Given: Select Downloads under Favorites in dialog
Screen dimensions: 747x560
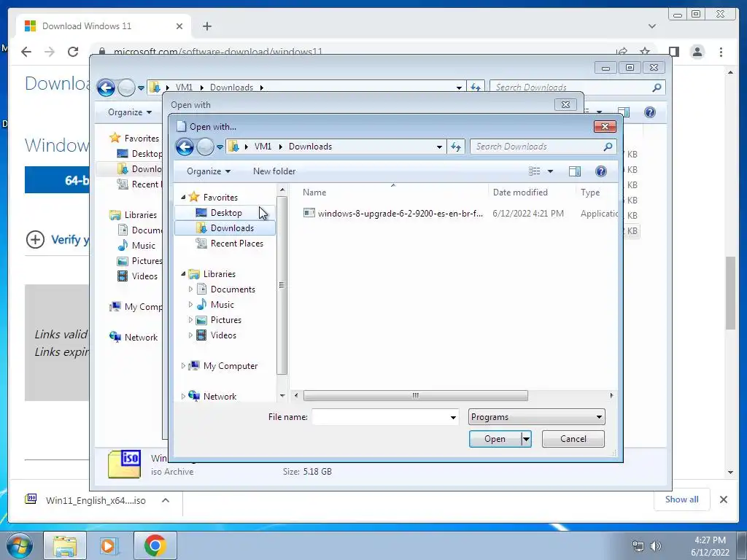Looking at the screenshot, I should pos(225,228).
